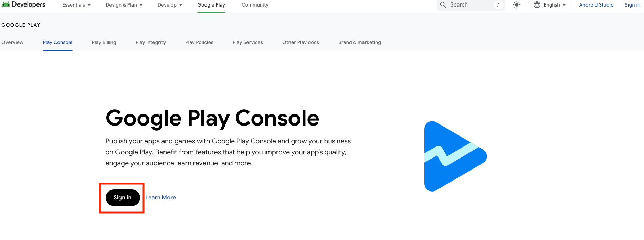Click the GOOGLE PLAY section heading
This screenshot has width=644, height=240.
[x=21, y=25]
